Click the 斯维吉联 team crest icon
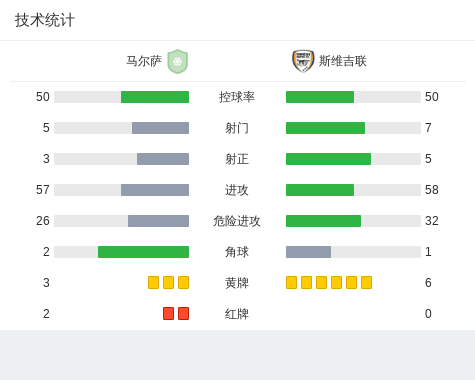This screenshot has width=475, height=380. [x=303, y=61]
